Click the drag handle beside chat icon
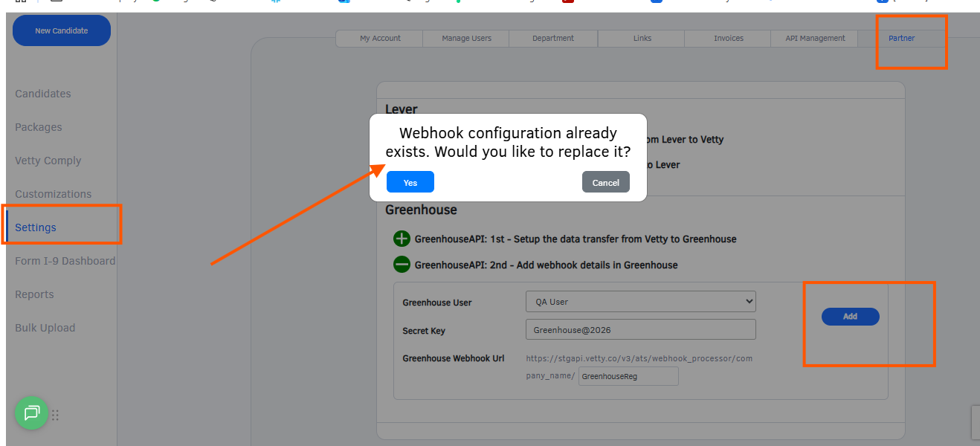 pos(55,416)
